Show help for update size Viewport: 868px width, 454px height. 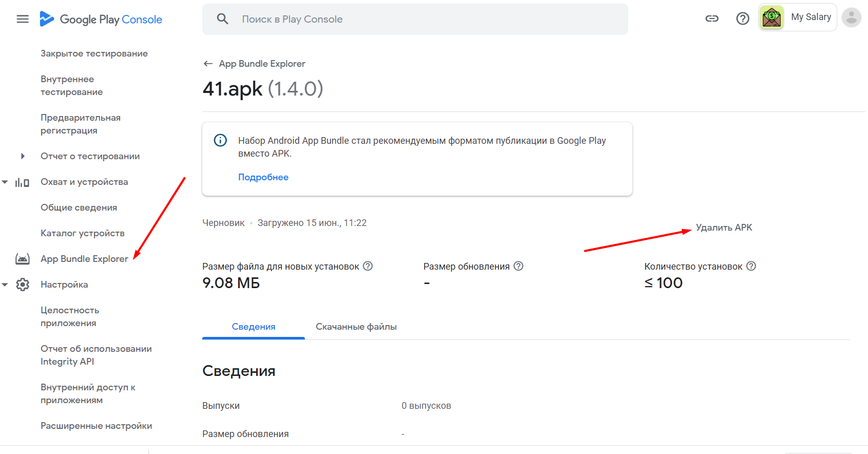coord(518,266)
